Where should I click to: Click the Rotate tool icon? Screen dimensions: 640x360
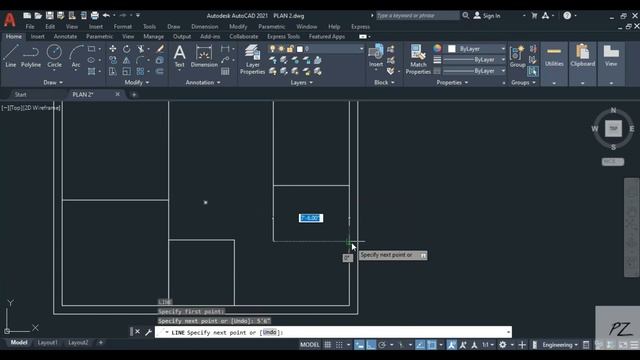pyautogui.click(x=127, y=49)
